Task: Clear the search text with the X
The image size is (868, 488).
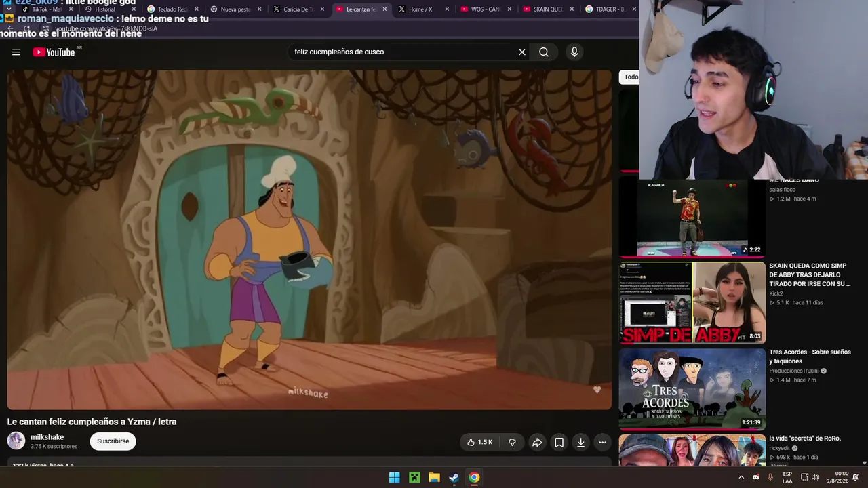Action: click(x=522, y=52)
